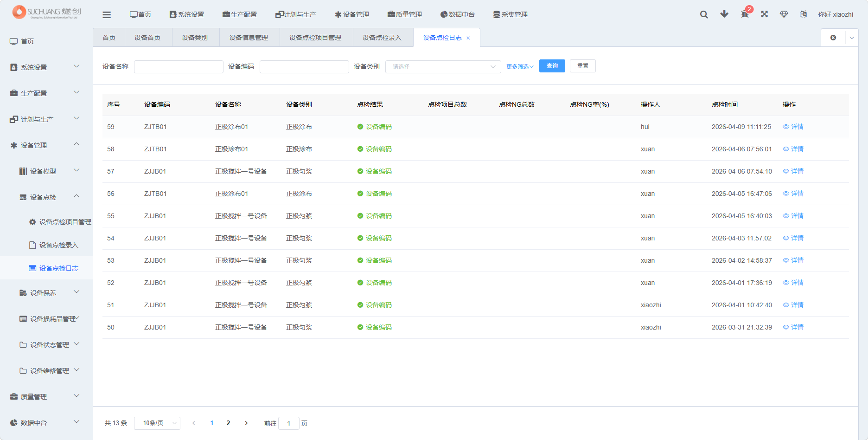Screen dimensions: 868x440
Task: Open 首页 in top navigation
Action: tap(140, 14)
